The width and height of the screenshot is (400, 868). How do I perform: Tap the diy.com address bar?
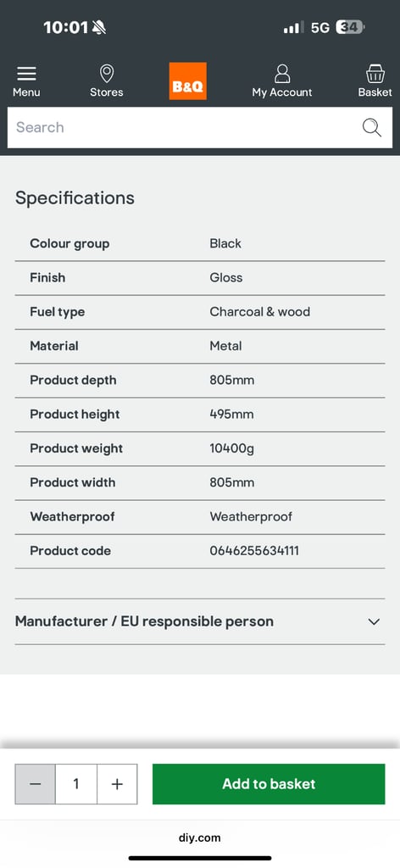(200, 837)
